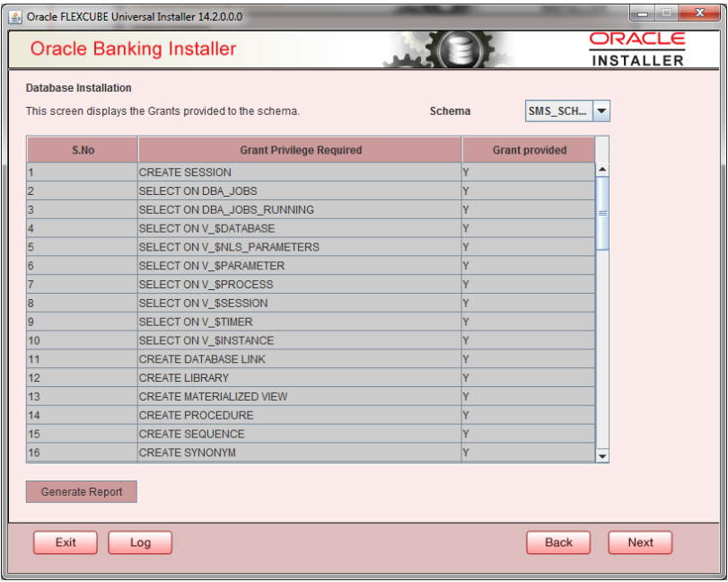Click the scroll down arrow of grants table

pyautogui.click(x=602, y=456)
